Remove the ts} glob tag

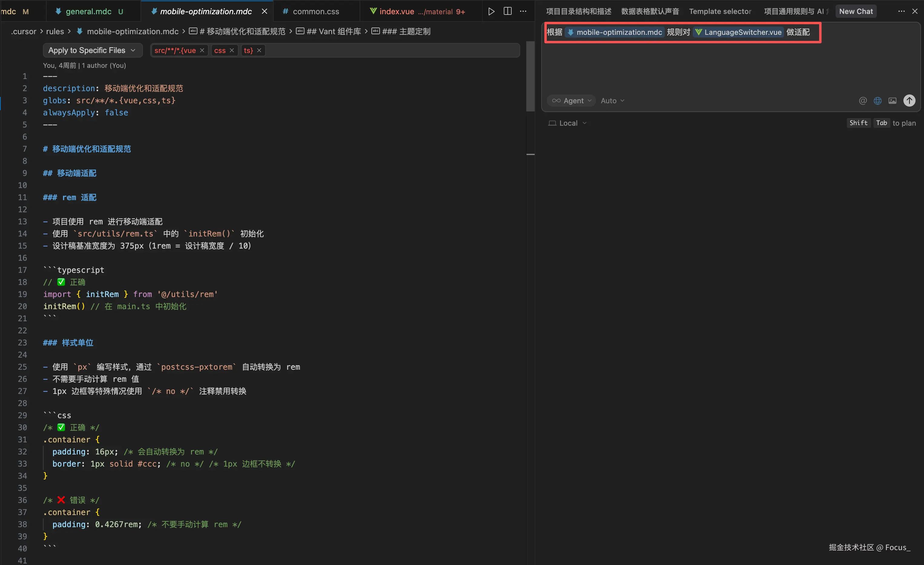point(259,50)
